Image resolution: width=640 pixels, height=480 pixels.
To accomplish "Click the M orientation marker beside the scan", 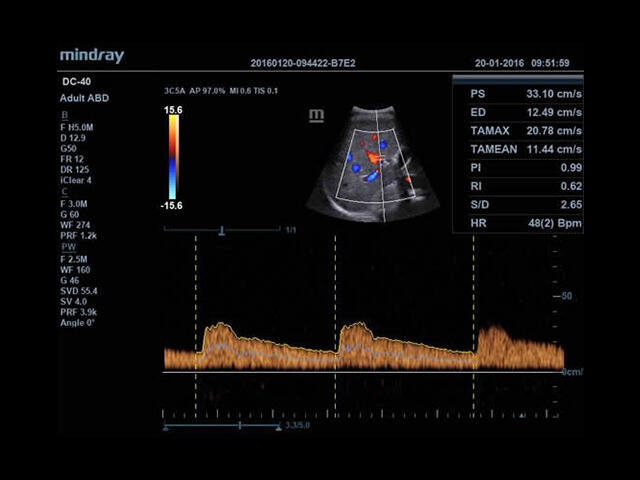I will (x=317, y=116).
